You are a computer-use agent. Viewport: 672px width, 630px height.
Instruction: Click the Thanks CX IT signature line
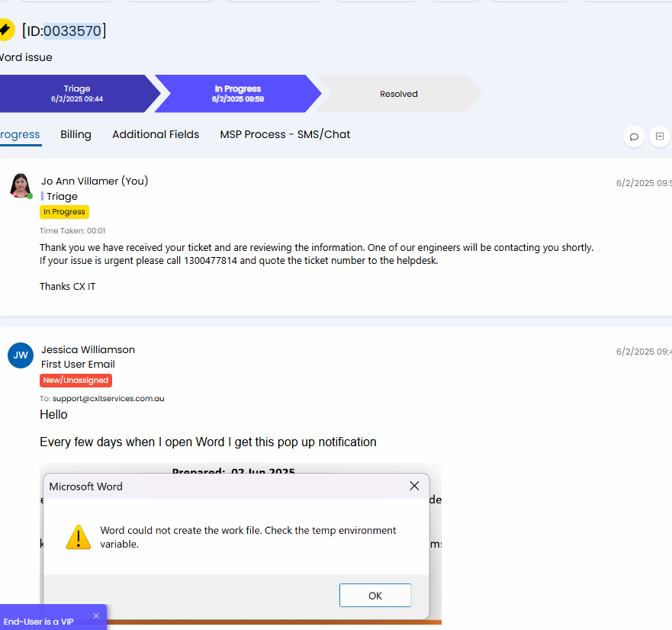pyautogui.click(x=68, y=286)
